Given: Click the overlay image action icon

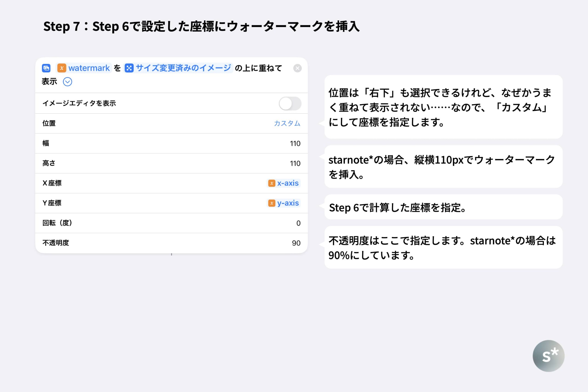Looking at the screenshot, I should (46, 68).
